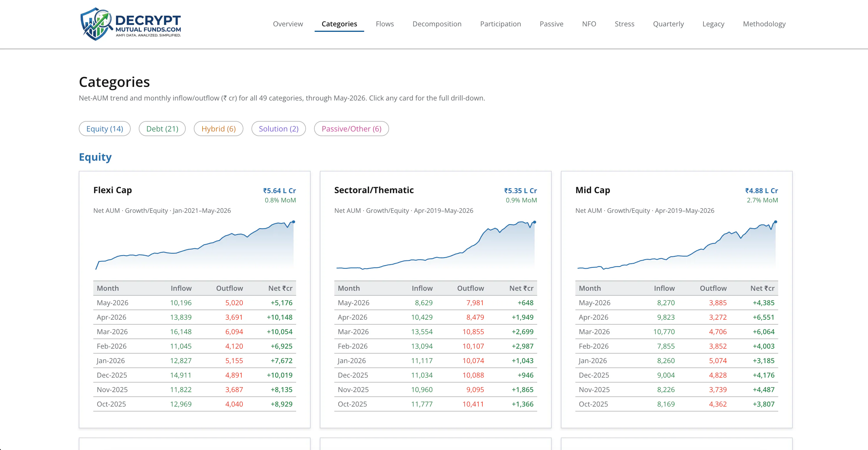Navigate to the NFO tab

point(589,24)
